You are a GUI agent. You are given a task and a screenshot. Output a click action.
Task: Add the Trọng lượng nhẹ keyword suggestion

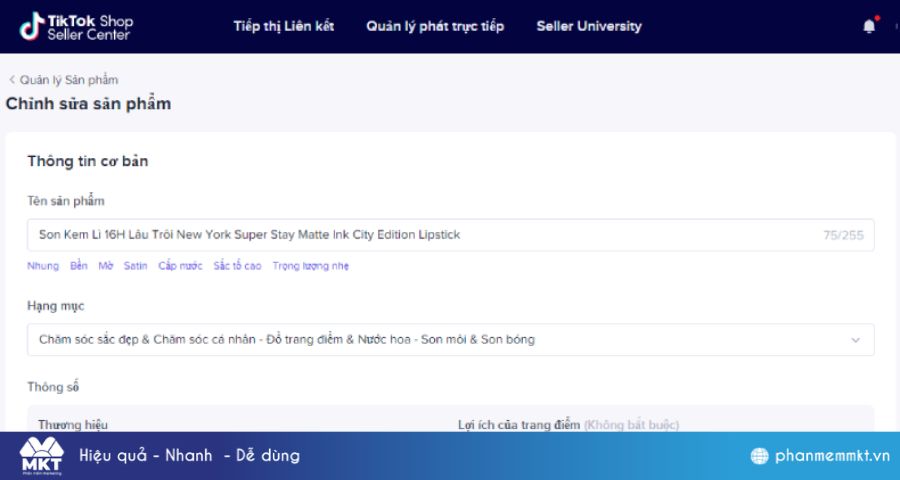[x=311, y=266]
